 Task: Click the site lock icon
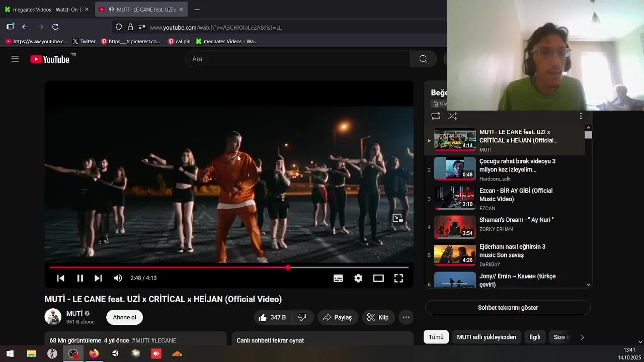tap(130, 27)
